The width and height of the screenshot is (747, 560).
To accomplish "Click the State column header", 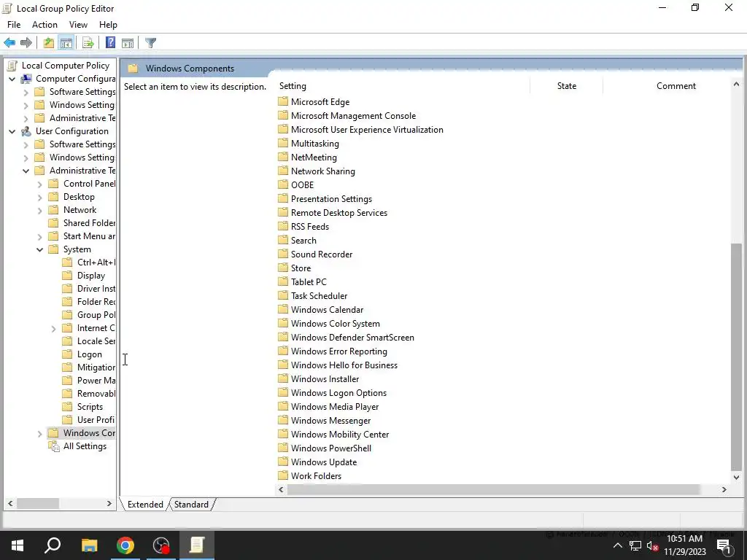I will coord(566,86).
